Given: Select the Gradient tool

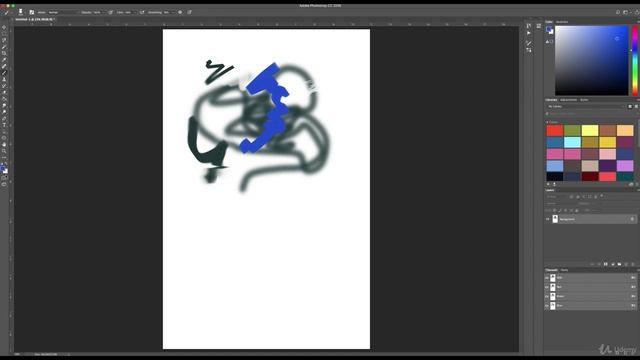Looking at the screenshot, I should (4, 99).
